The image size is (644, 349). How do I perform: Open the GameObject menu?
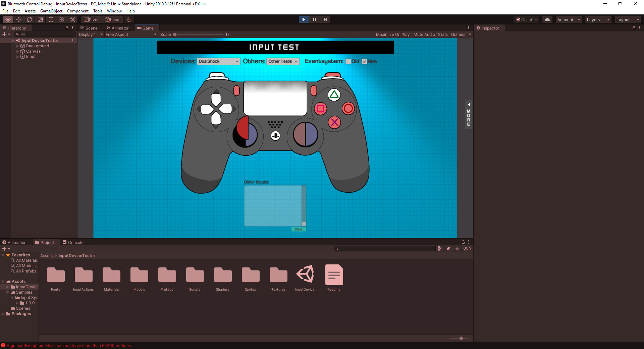coord(51,11)
